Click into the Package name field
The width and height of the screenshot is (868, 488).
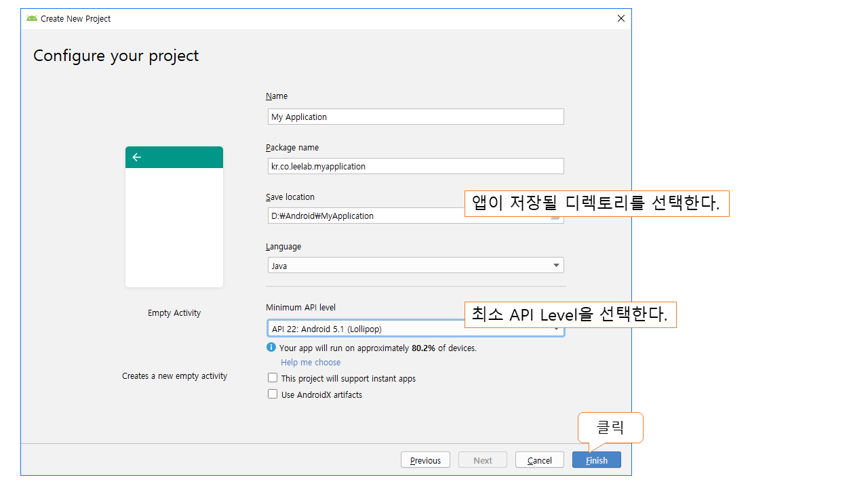(415, 166)
